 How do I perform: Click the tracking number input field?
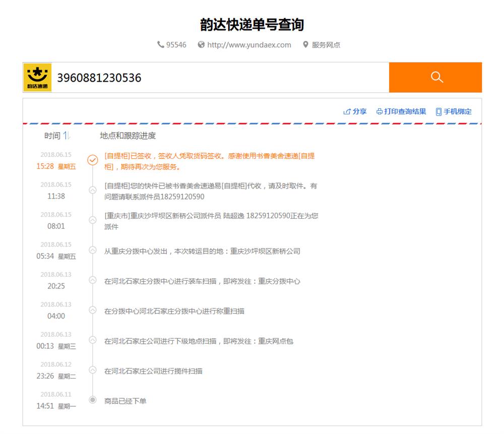[x=220, y=78]
